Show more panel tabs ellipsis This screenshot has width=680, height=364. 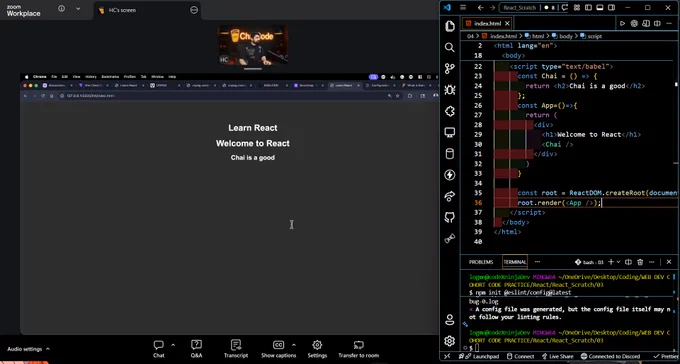click(x=537, y=262)
